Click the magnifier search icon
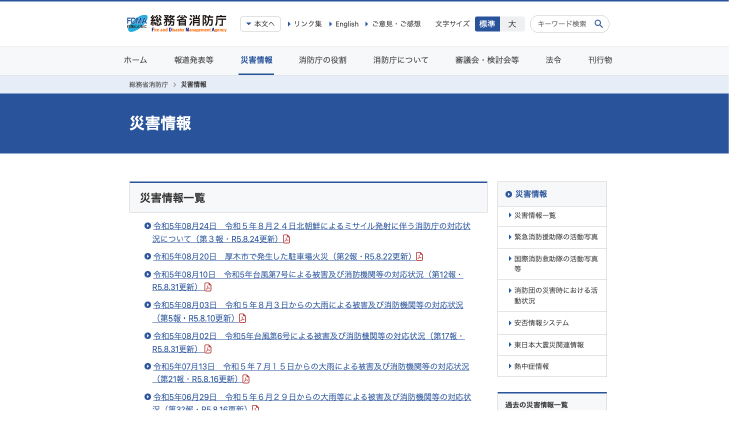The width and height of the screenshot is (729, 425). pos(599,24)
